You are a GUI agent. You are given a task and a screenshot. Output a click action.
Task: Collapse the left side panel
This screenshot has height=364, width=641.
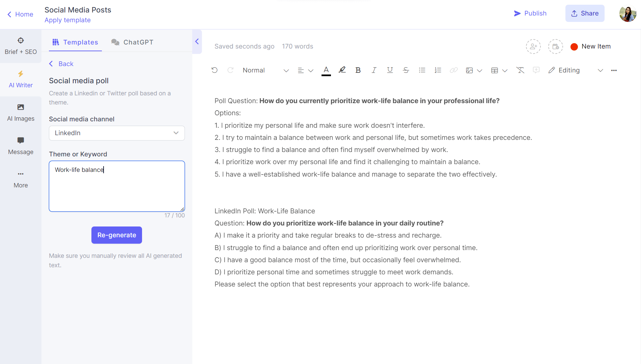coord(197,42)
